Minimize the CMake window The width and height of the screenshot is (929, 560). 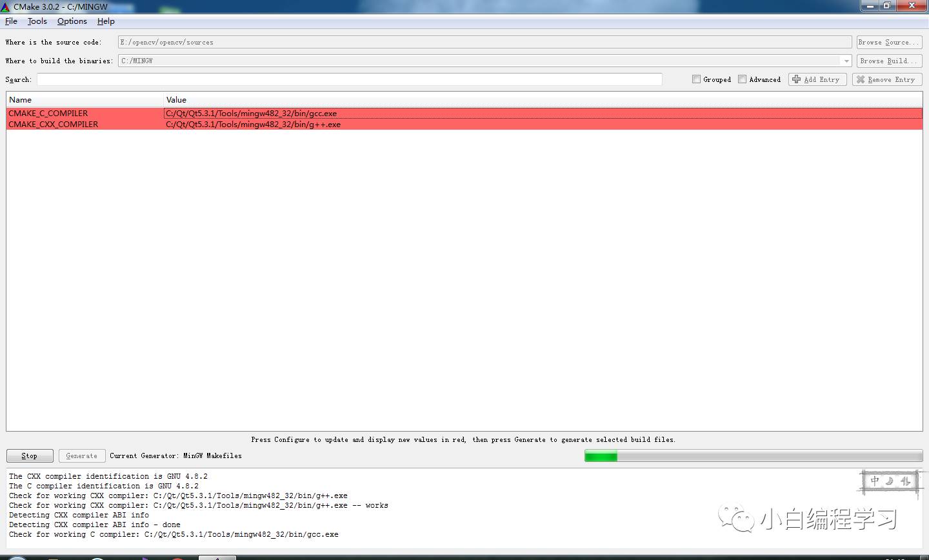coord(871,6)
